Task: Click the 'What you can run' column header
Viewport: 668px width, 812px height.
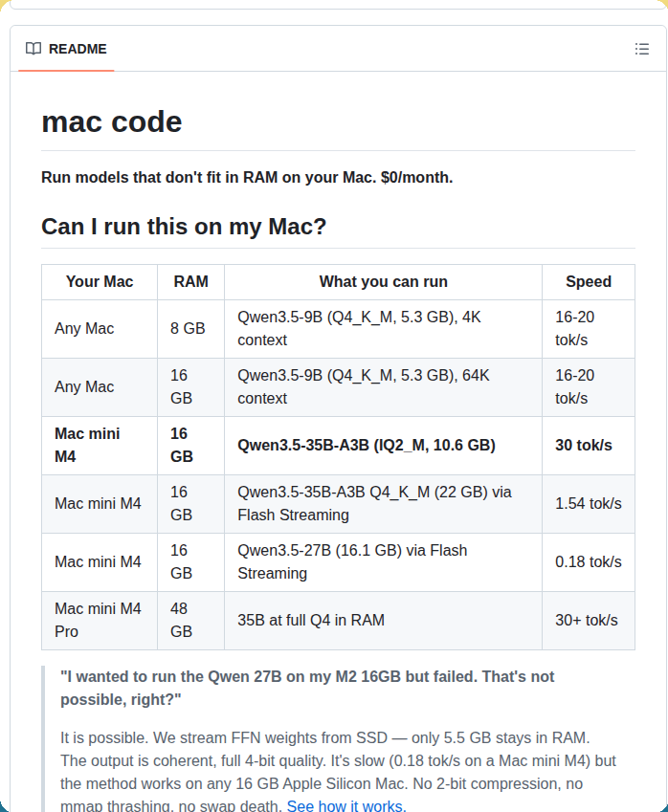Action: pyautogui.click(x=383, y=282)
